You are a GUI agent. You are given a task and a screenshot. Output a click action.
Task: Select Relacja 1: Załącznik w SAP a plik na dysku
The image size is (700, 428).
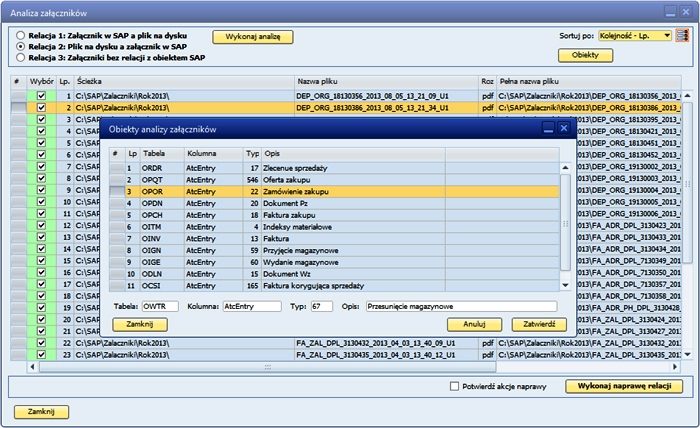[x=21, y=35]
